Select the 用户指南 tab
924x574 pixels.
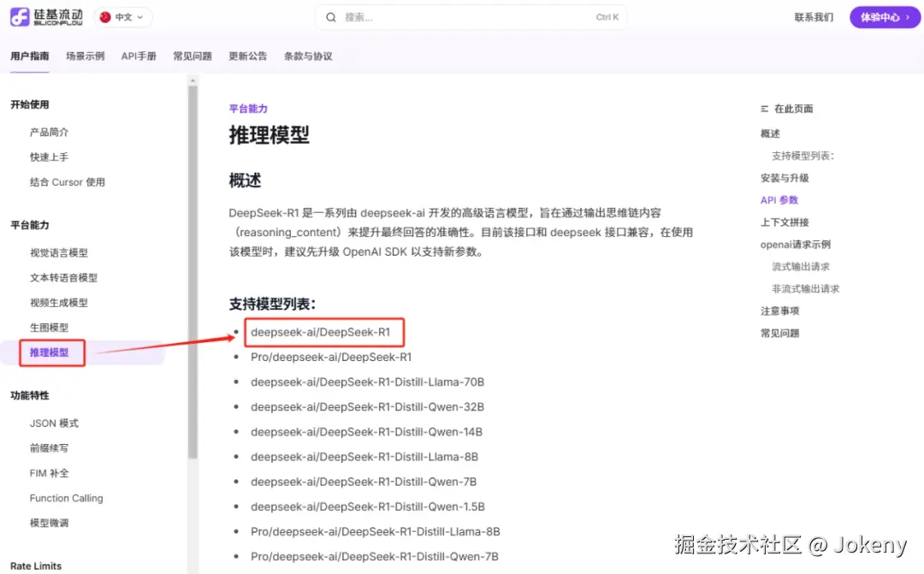29,56
